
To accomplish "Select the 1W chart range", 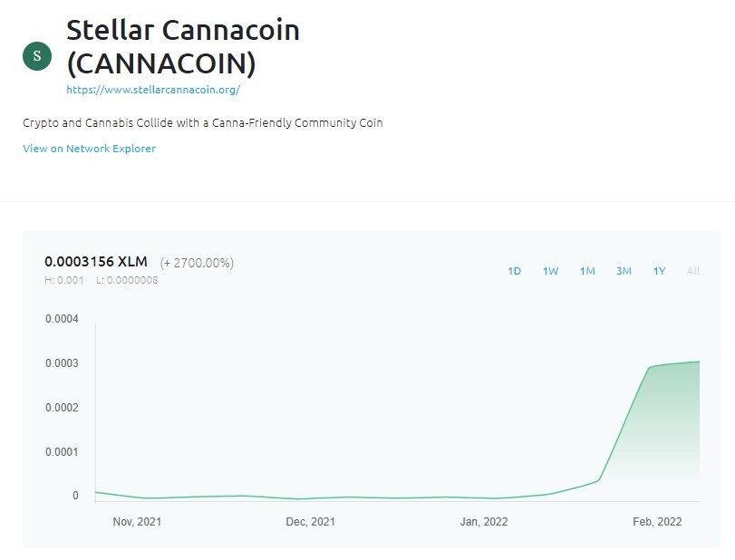I will [x=551, y=271].
